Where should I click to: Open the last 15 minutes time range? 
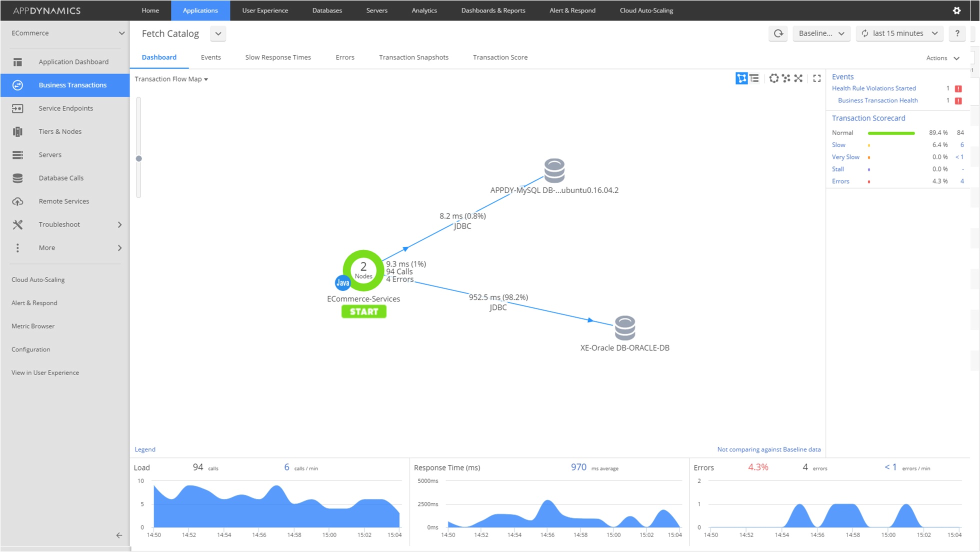(x=899, y=33)
